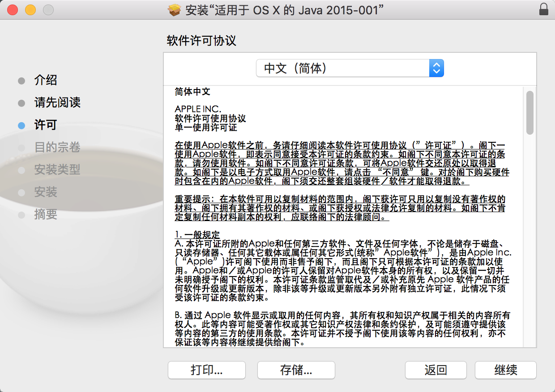Click the gray bullet beside 请先阅读
Image resolution: width=555 pixels, height=392 pixels.
(x=21, y=103)
